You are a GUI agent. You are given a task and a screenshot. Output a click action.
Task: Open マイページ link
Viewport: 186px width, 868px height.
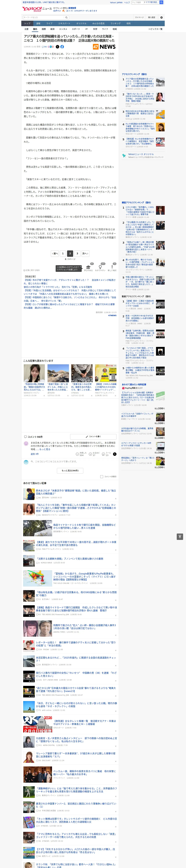(139, 18)
